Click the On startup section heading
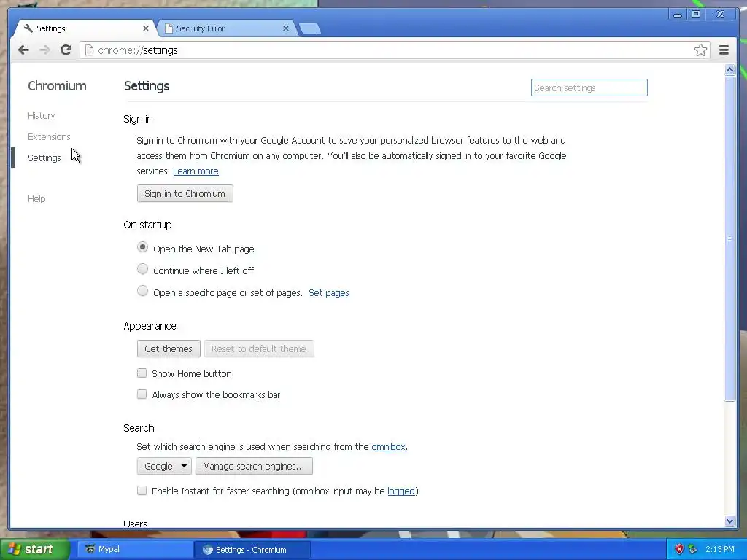Viewport: 747px width, 560px height. 147,225
